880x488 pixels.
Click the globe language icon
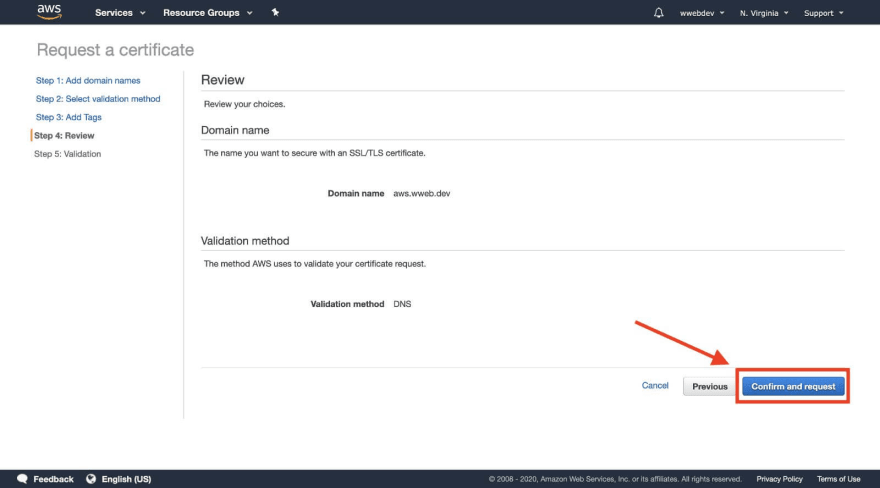point(91,478)
